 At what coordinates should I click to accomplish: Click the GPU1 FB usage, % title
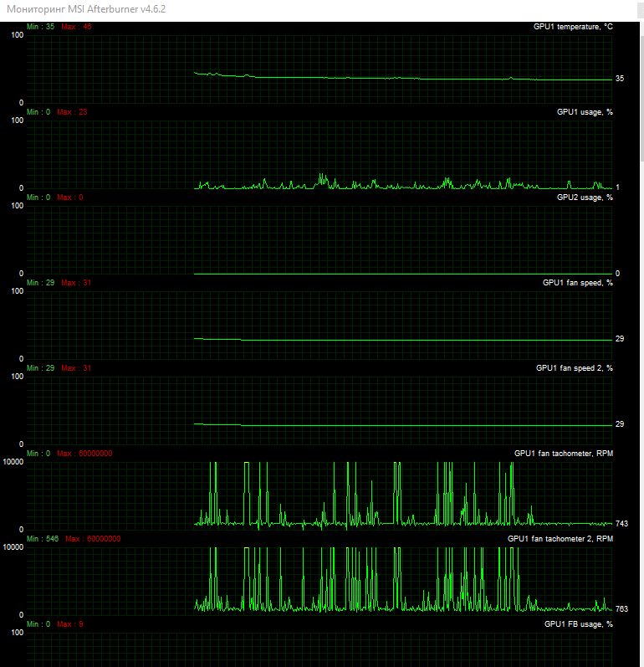(578, 624)
